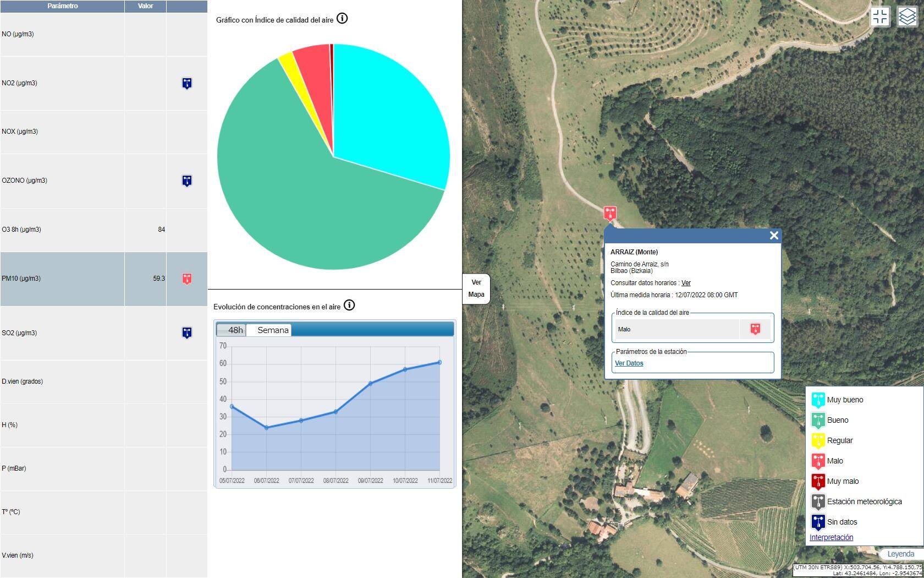This screenshot has height=578, width=924.
Task: Click the Parámetro column header
Action: pos(62,6)
